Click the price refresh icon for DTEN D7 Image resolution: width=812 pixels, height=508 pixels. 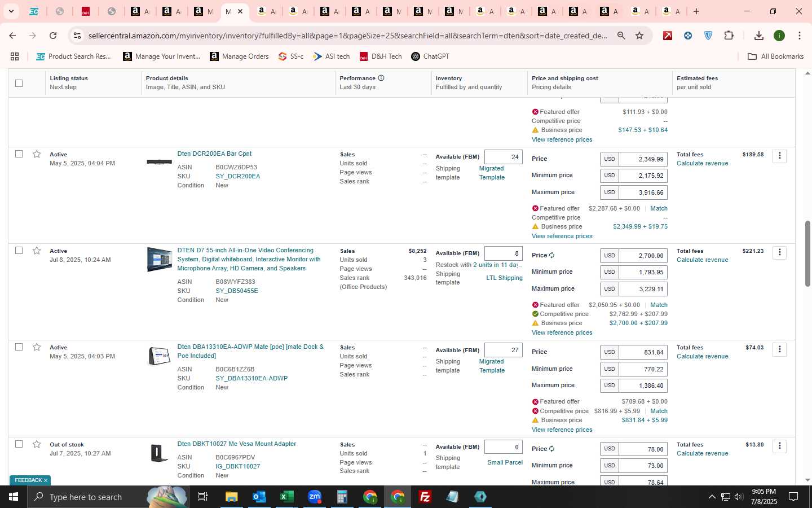[551, 255]
